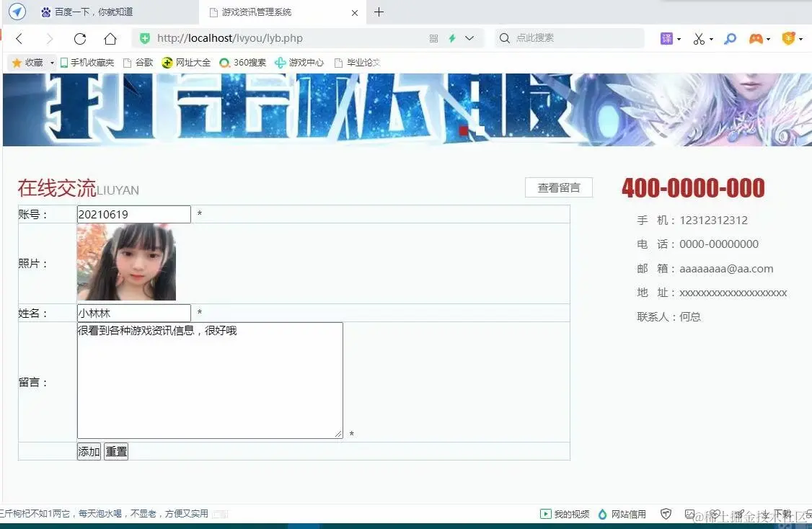Close the 游戏资讯管理系统 tab
The height and width of the screenshot is (529, 812).
355,12
